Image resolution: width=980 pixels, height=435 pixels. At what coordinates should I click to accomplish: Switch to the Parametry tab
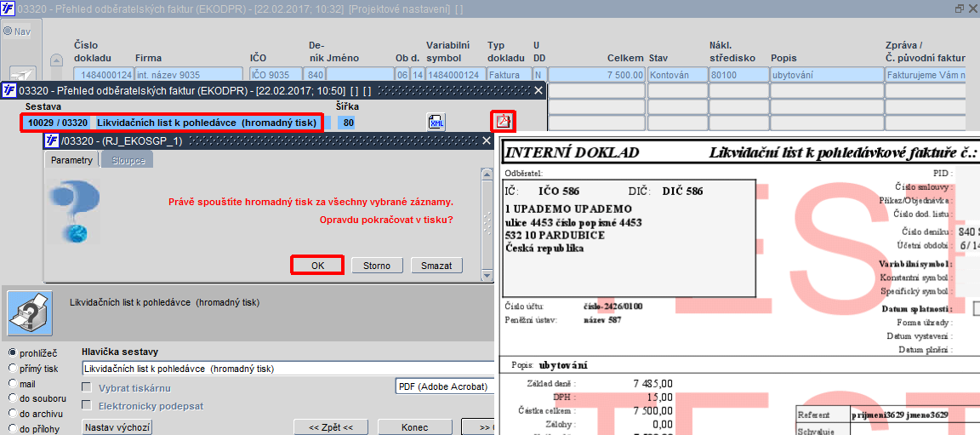click(x=71, y=160)
